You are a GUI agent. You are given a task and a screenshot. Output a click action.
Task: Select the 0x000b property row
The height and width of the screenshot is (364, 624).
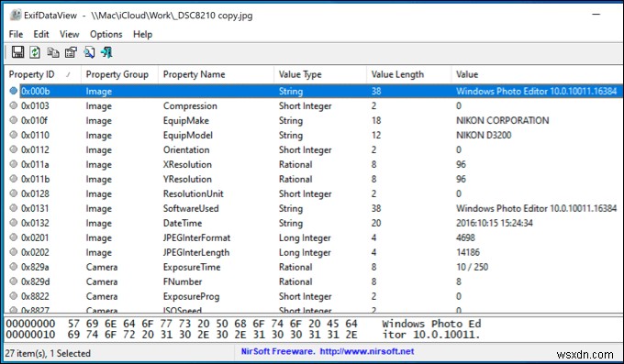(314, 91)
